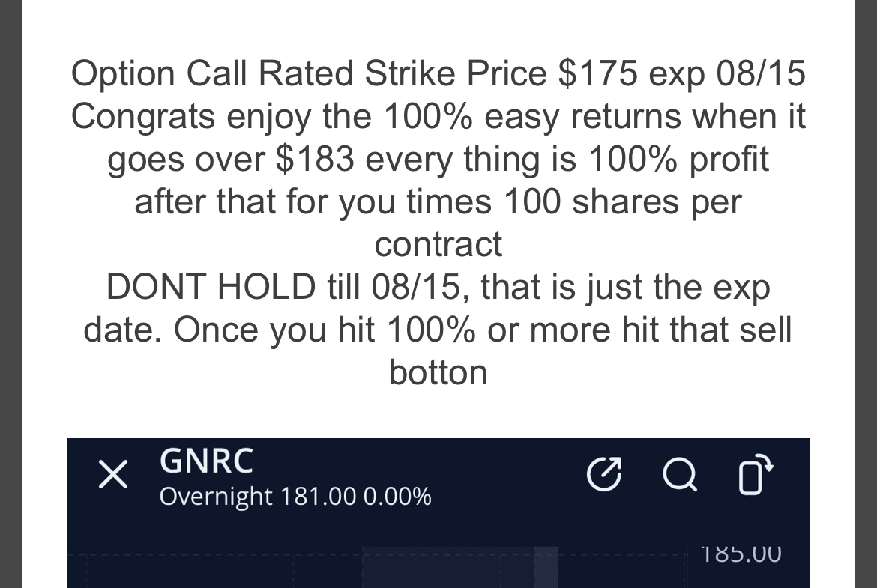Click the dark gray margin right of the post

pyautogui.click(x=866, y=294)
